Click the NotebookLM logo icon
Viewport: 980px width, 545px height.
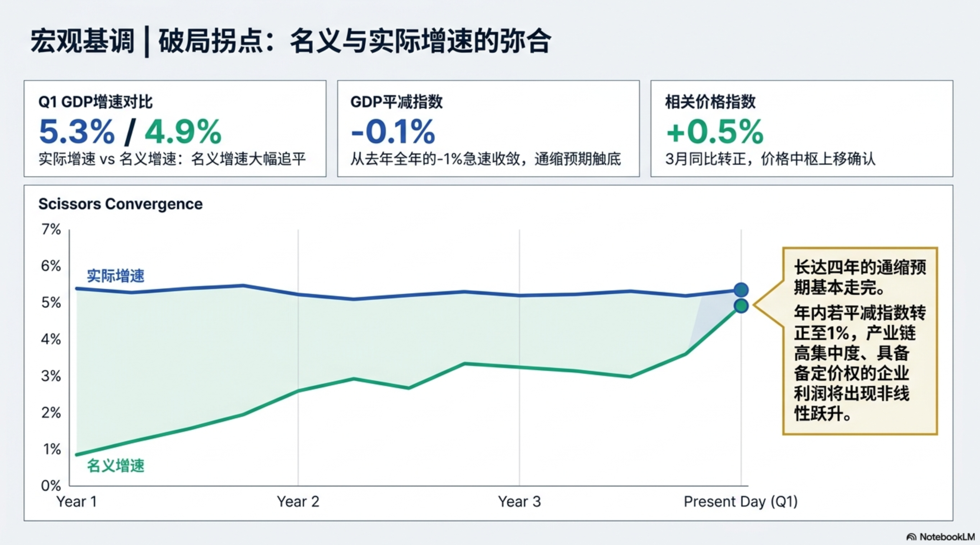click(x=911, y=537)
